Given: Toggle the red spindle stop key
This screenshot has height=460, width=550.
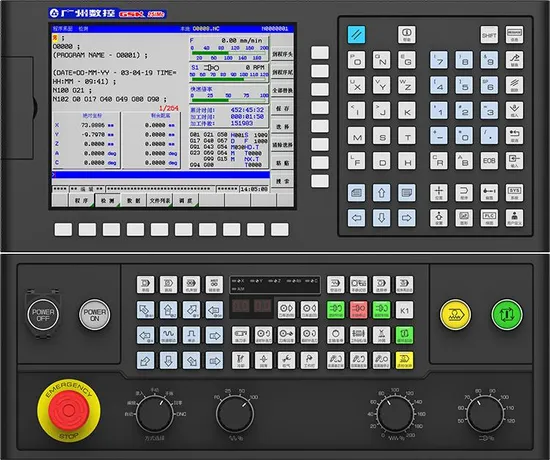Looking at the screenshot, I should [x=358, y=310].
